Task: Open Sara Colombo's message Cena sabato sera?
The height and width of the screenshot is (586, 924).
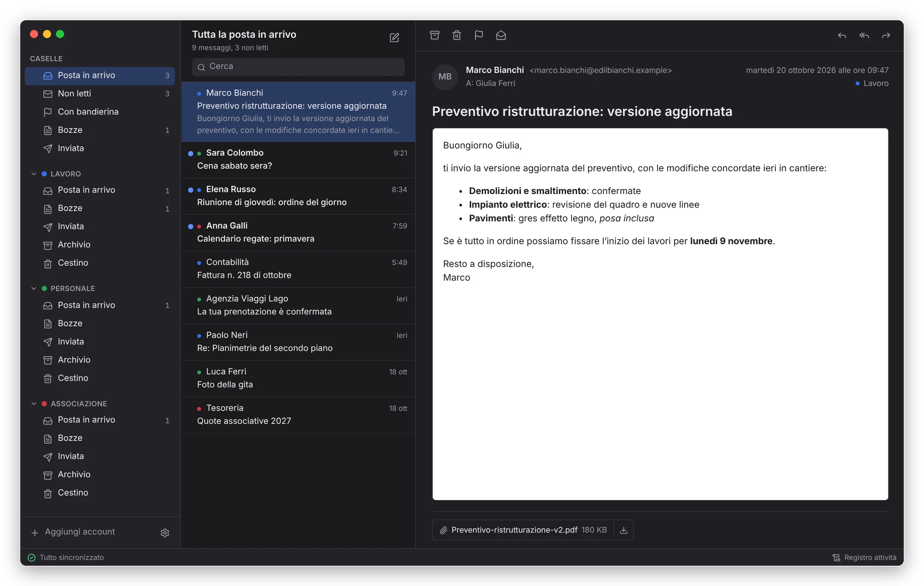Action: (298, 159)
